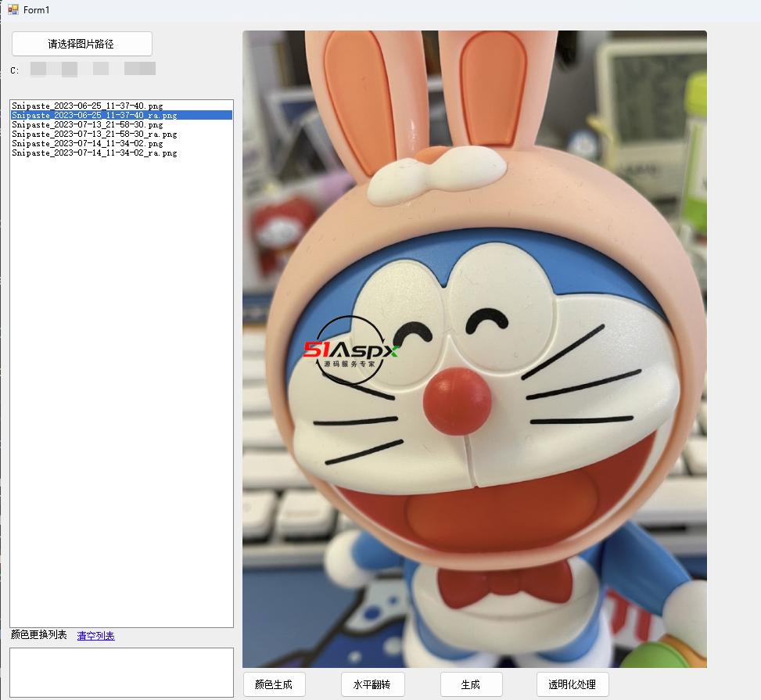Viewport: 761px width, 700px height.
Task: Click the 颜色更换列表 label
Action: coord(39,634)
